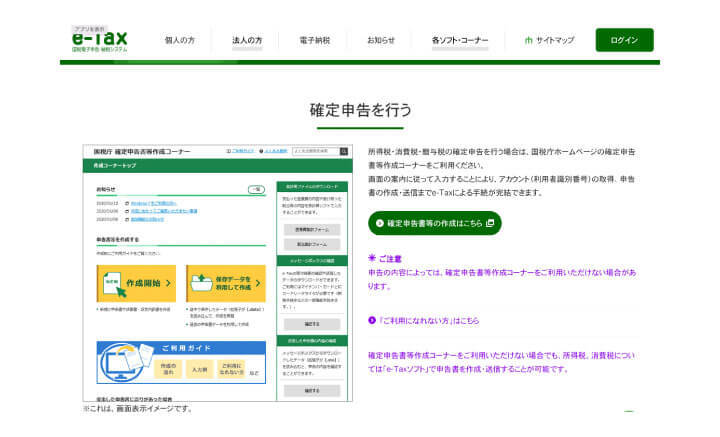The height and width of the screenshot is (437, 720).
Task: Select 電子納税 in the navigation bar
Action: (x=314, y=41)
